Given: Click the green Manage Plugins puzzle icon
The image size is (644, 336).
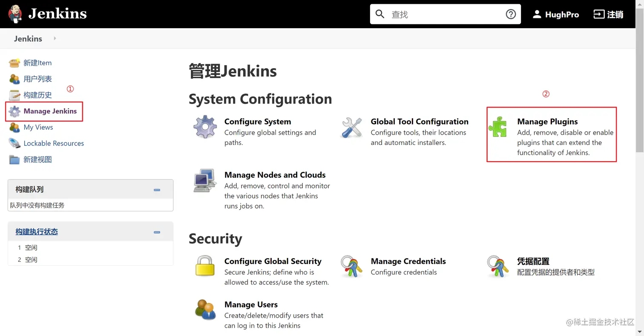Looking at the screenshot, I should pyautogui.click(x=498, y=127).
